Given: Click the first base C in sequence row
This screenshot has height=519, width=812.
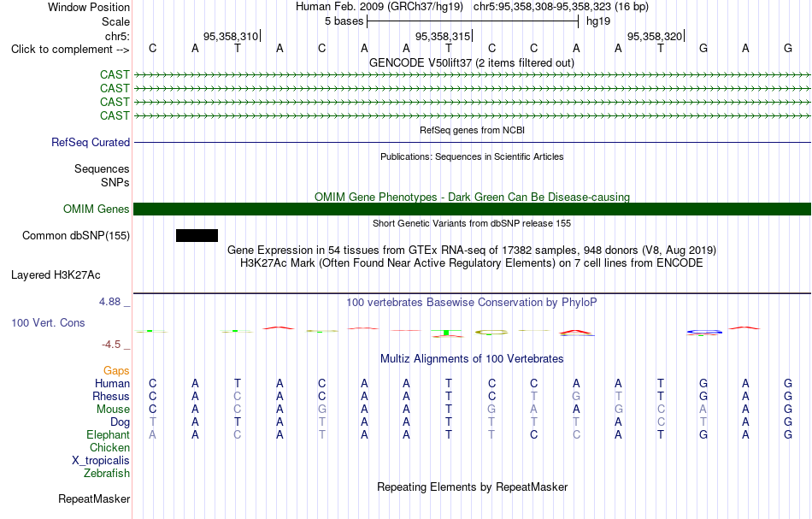Looking at the screenshot, I should [152, 48].
